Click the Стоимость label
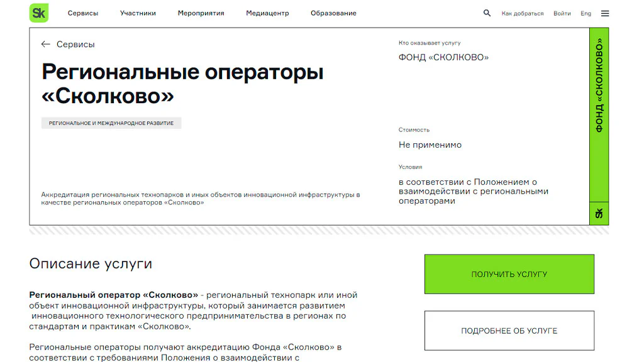This screenshot has width=644, height=362. 414,129
